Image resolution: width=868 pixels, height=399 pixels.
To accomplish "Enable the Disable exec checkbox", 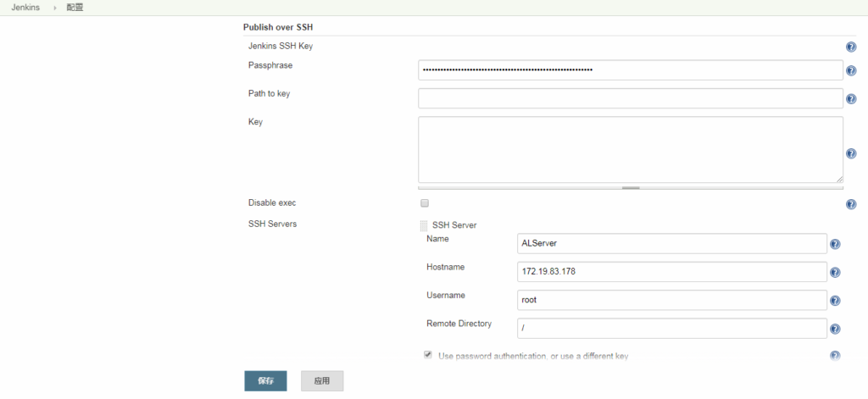I will click(425, 203).
